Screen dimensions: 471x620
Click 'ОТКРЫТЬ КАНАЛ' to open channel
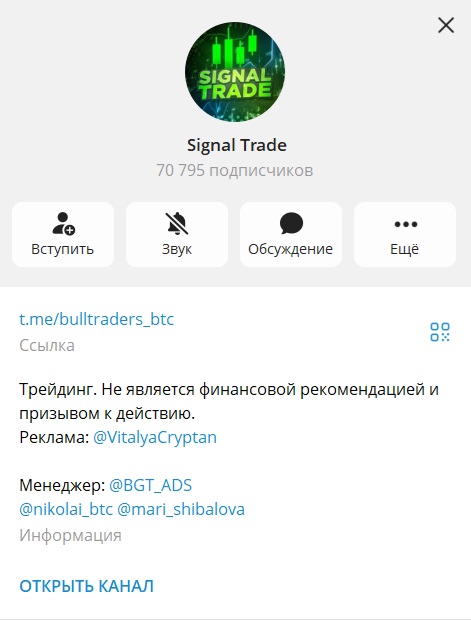(x=87, y=586)
